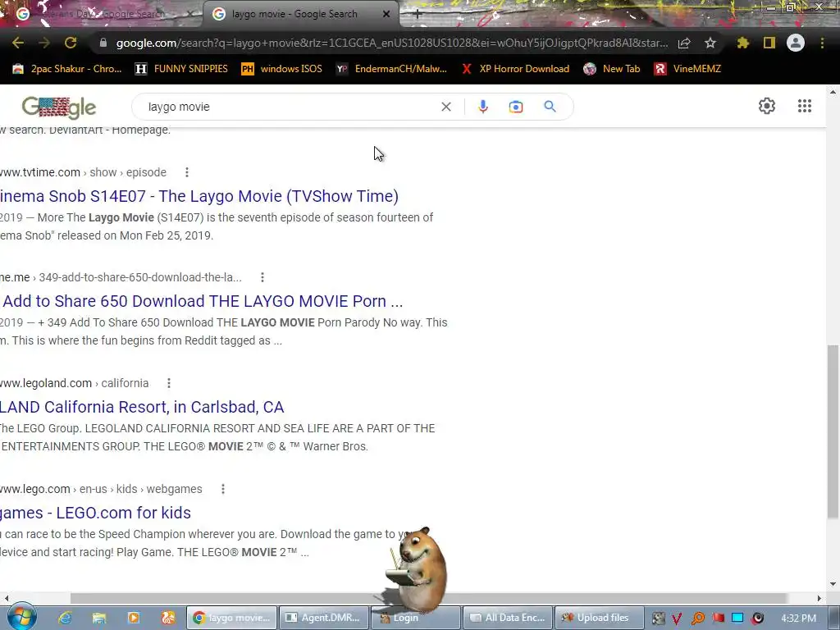Open the browser side panel
The width and height of the screenshot is (840, 630).
click(x=769, y=43)
